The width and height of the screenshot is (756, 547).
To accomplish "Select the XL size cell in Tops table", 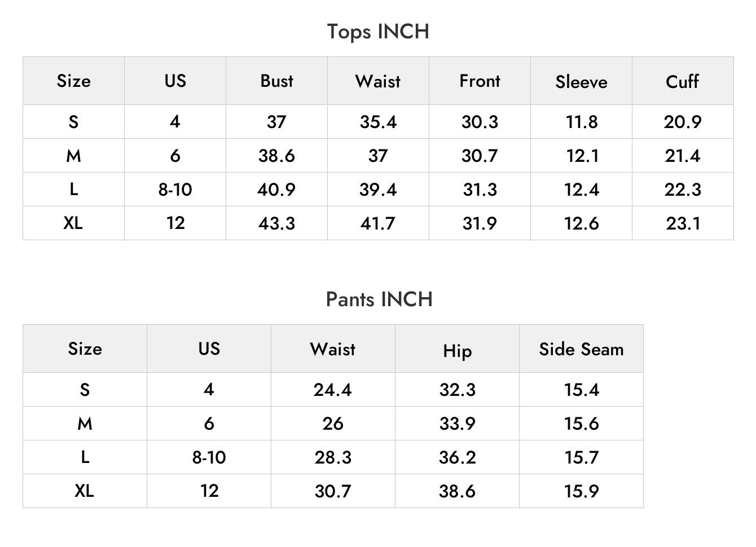I will pos(73,223).
